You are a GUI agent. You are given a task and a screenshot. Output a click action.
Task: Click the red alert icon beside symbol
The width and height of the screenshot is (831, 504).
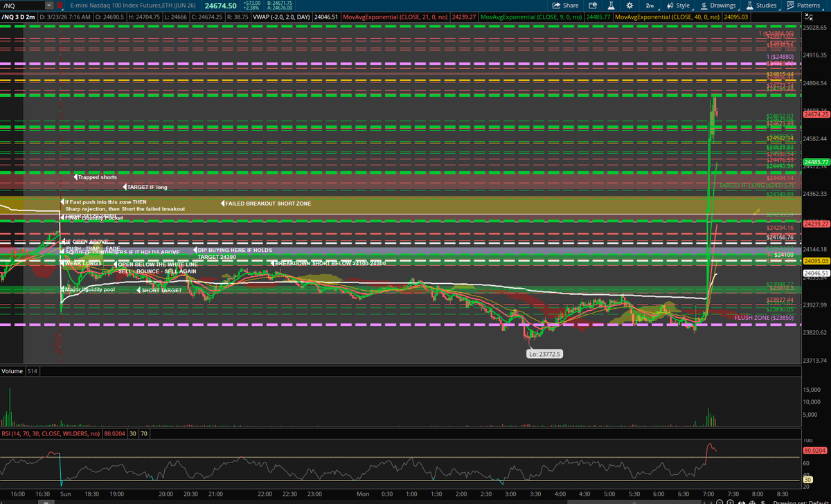coord(60,5)
